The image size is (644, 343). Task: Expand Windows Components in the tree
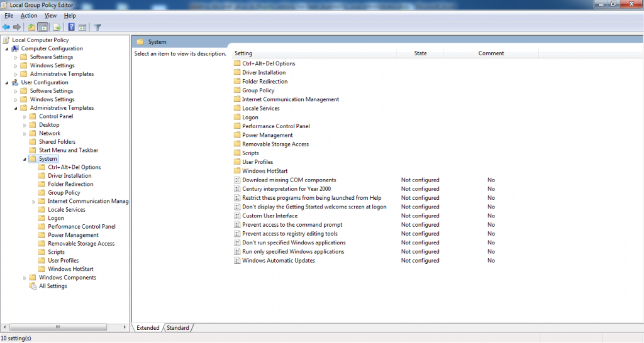pyautogui.click(x=25, y=278)
